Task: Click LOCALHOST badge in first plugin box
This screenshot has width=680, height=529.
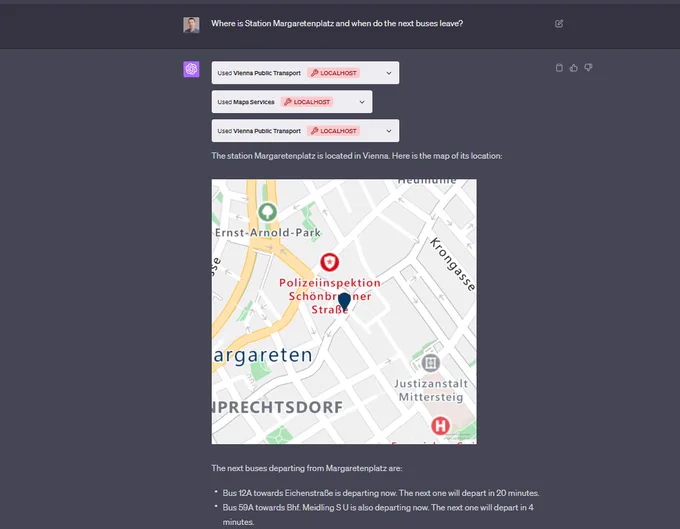Action: pos(333,73)
